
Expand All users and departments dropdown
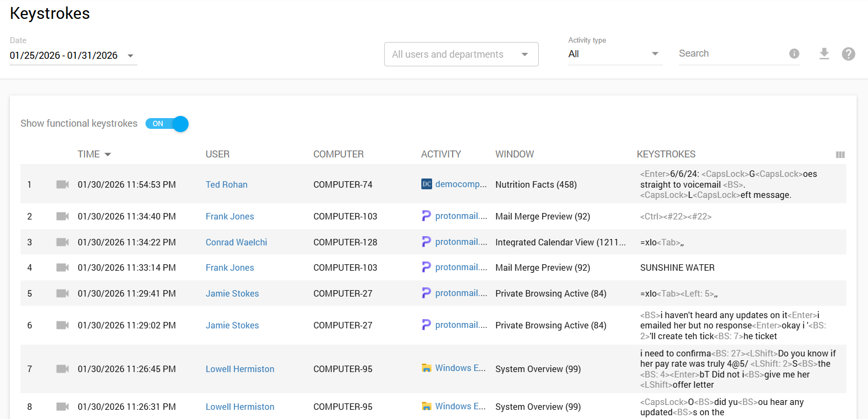(x=461, y=54)
